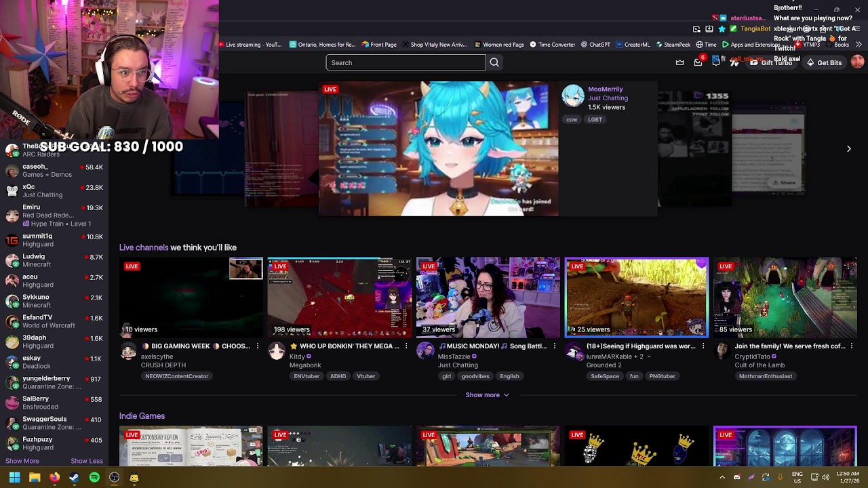Open options menu for Highguard Grounded 2 stream

703,346
